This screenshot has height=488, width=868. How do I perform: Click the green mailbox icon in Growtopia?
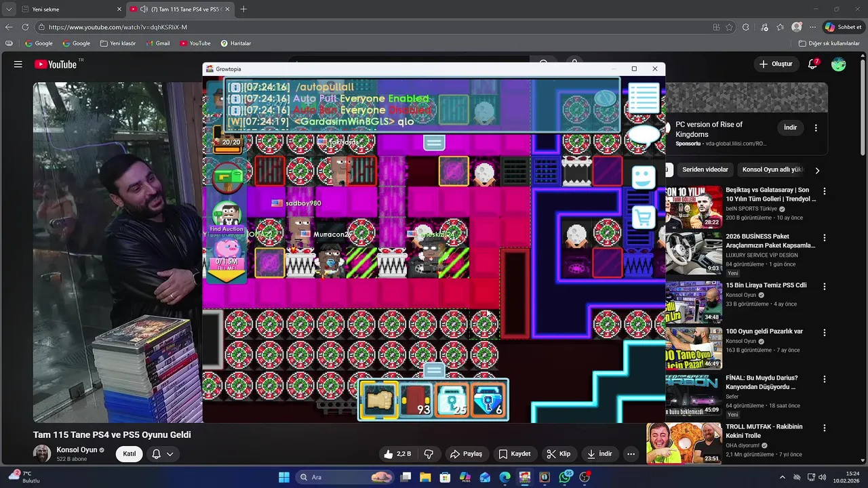coord(226,178)
